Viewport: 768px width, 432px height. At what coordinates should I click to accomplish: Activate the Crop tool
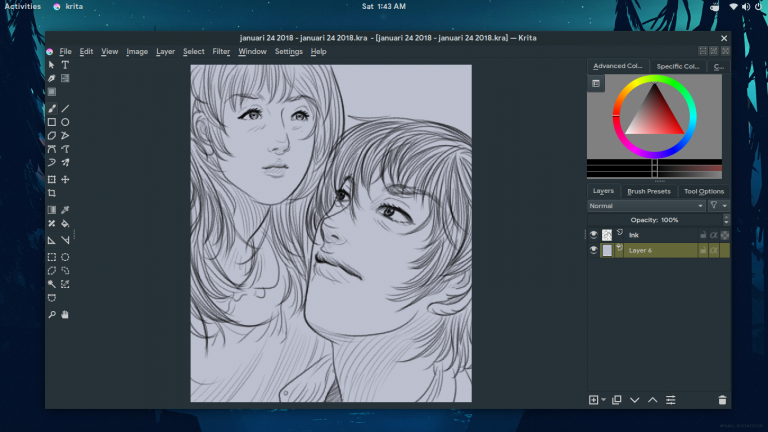52,193
